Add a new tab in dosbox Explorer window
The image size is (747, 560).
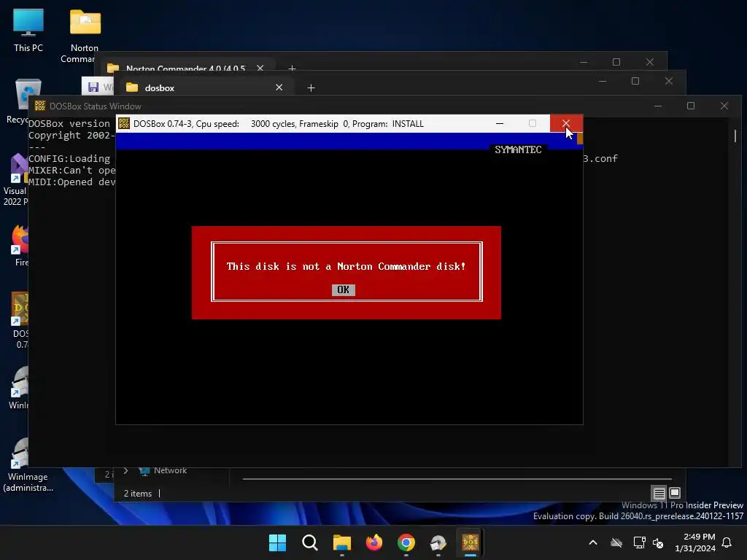click(x=311, y=87)
